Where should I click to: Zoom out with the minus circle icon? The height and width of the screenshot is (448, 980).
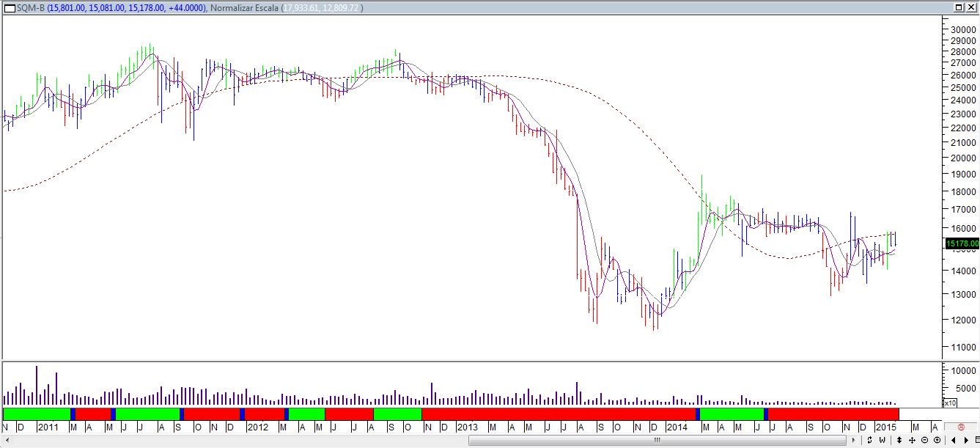click(x=924, y=440)
